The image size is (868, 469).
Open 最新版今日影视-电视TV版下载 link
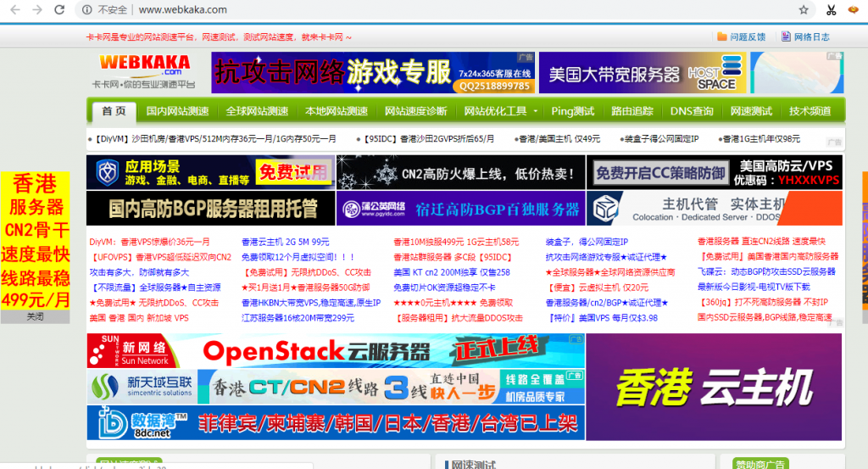pyautogui.click(x=754, y=287)
